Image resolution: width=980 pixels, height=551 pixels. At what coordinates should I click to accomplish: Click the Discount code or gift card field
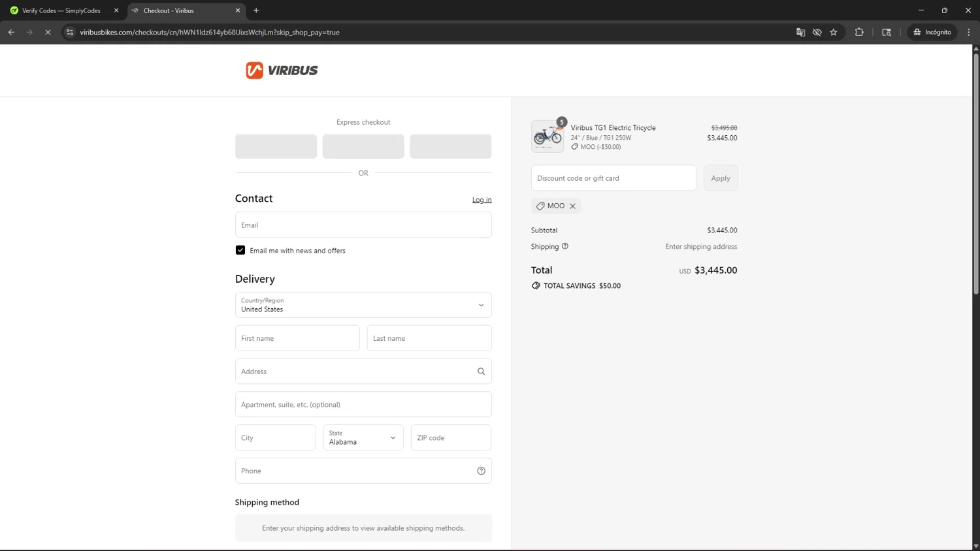coord(613,178)
